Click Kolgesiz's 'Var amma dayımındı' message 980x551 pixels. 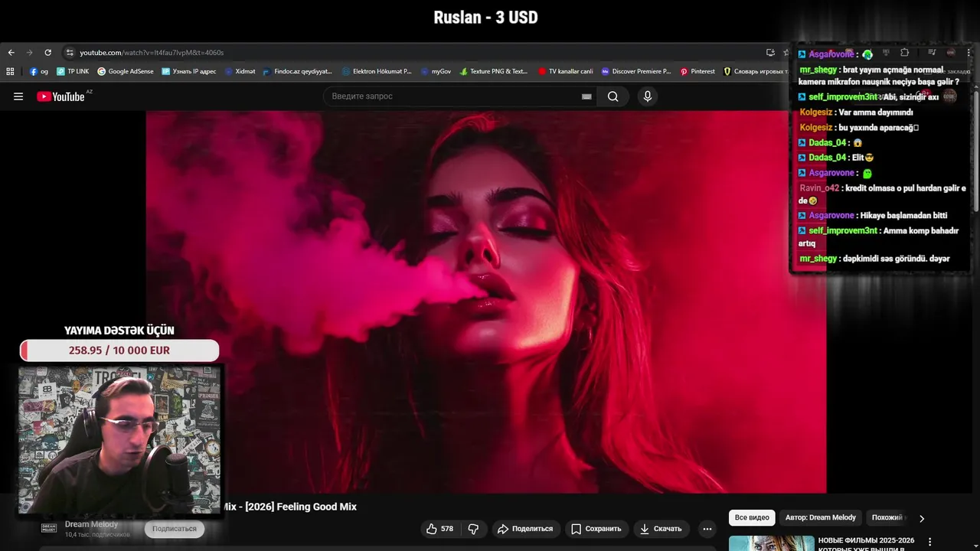tap(856, 112)
